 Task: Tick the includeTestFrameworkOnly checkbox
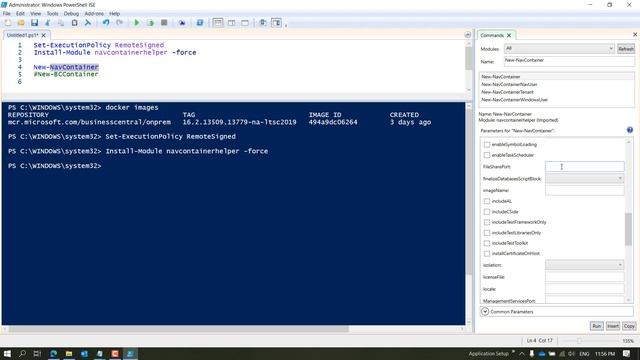487,222
